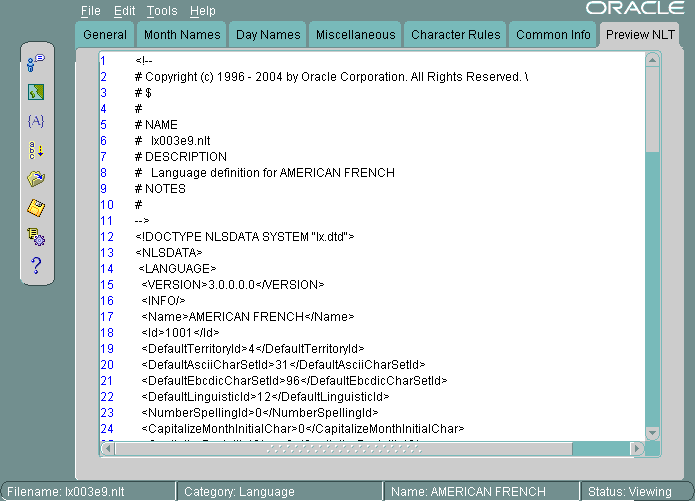Click the Linguistic Sort abc icon
The image size is (695, 501).
[36, 150]
